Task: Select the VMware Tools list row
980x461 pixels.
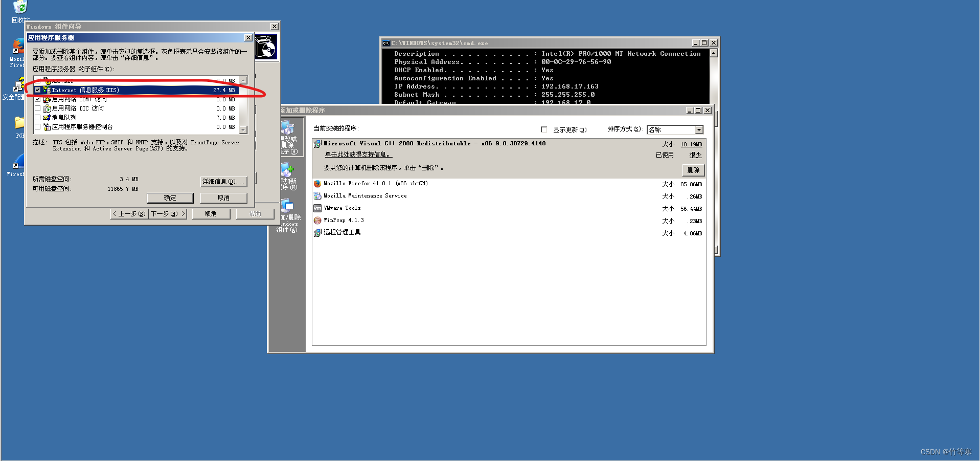Action: click(509, 208)
